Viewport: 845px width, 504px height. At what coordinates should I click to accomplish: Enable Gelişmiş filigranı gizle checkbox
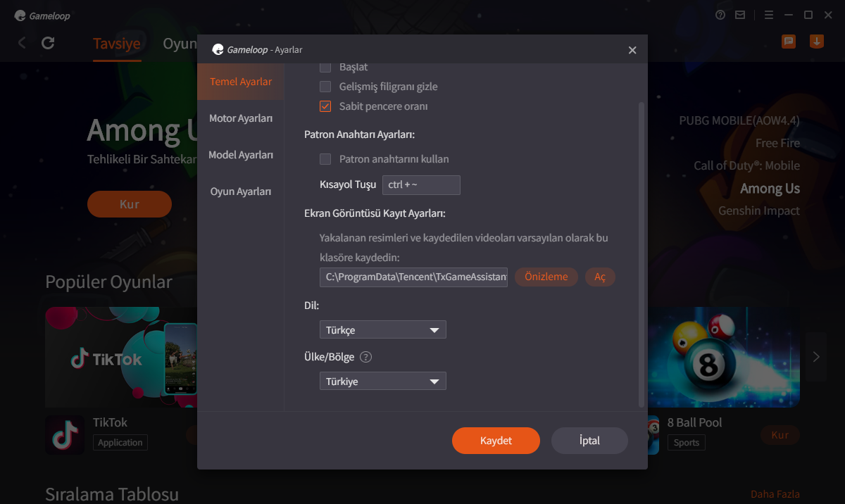point(325,87)
